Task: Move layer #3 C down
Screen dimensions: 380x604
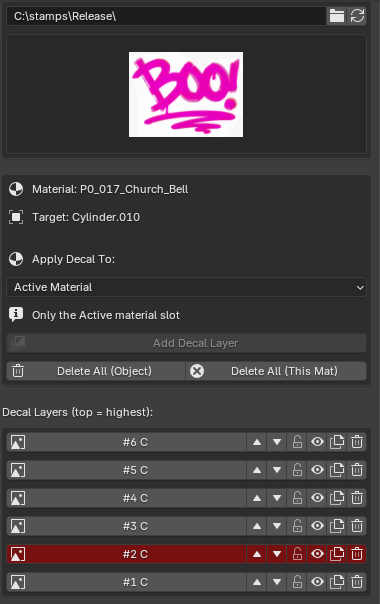Action: (x=277, y=526)
